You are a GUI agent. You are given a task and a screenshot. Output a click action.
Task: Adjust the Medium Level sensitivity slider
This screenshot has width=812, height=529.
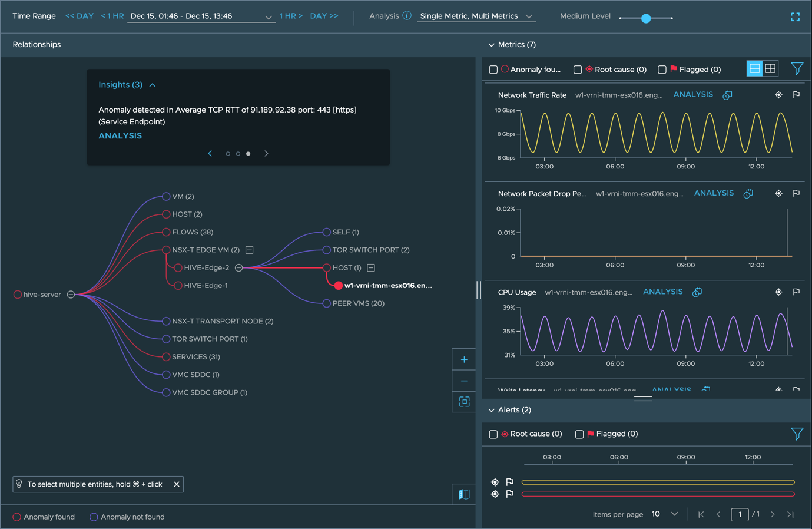point(646,18)
